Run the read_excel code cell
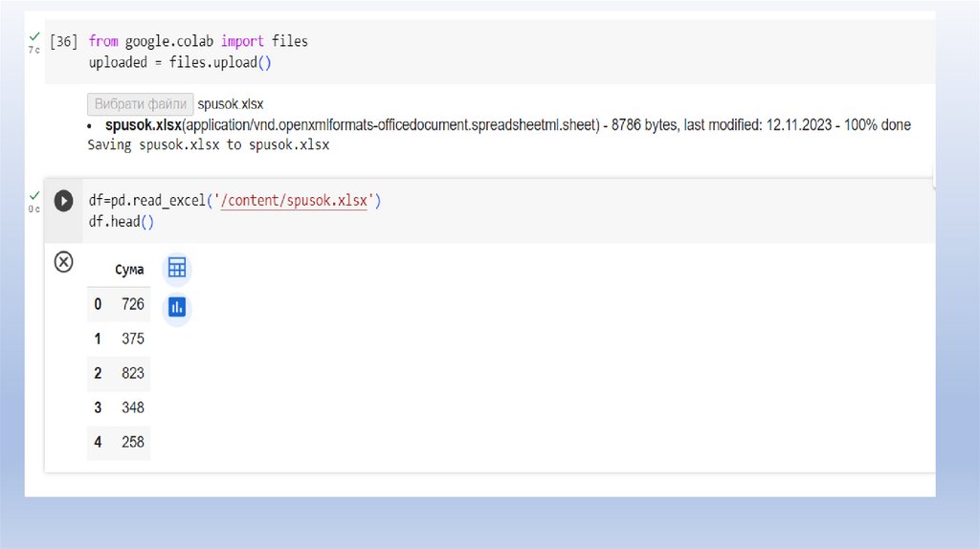This screenshot has height=549, width=980. tap(63, 201)
